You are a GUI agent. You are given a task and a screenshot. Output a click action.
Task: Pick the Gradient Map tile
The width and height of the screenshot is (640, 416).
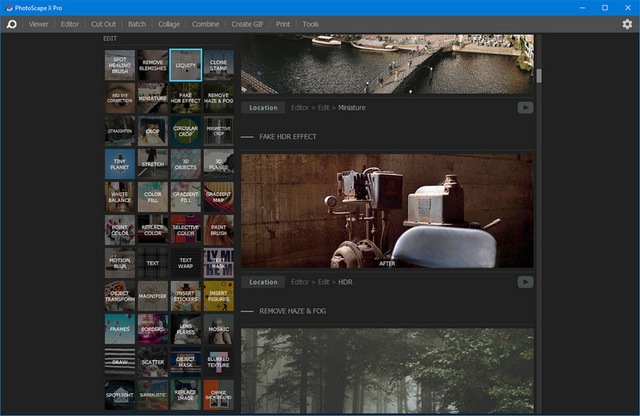218,197
